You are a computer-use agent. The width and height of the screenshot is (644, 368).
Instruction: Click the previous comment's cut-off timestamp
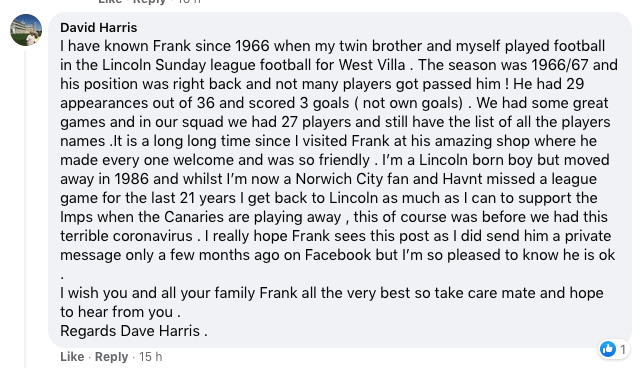(x=189, y=1)
